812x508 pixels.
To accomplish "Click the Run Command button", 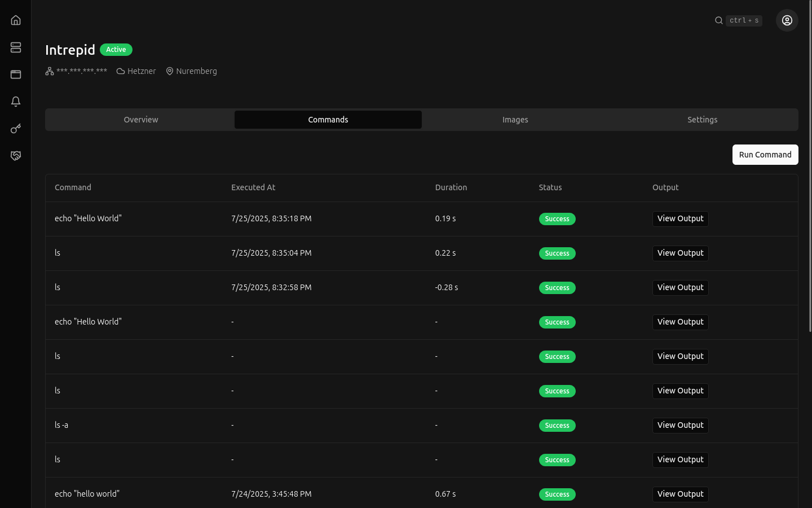I will pos(765,155).
